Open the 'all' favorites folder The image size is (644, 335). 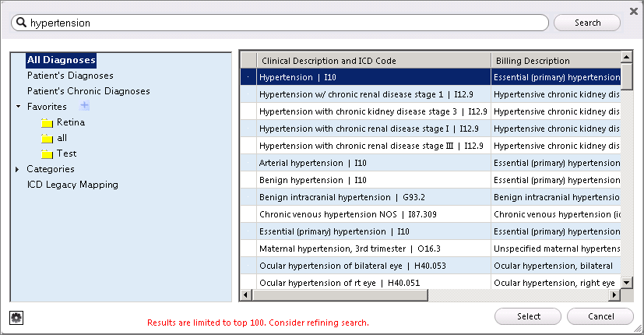click(62, 138)
